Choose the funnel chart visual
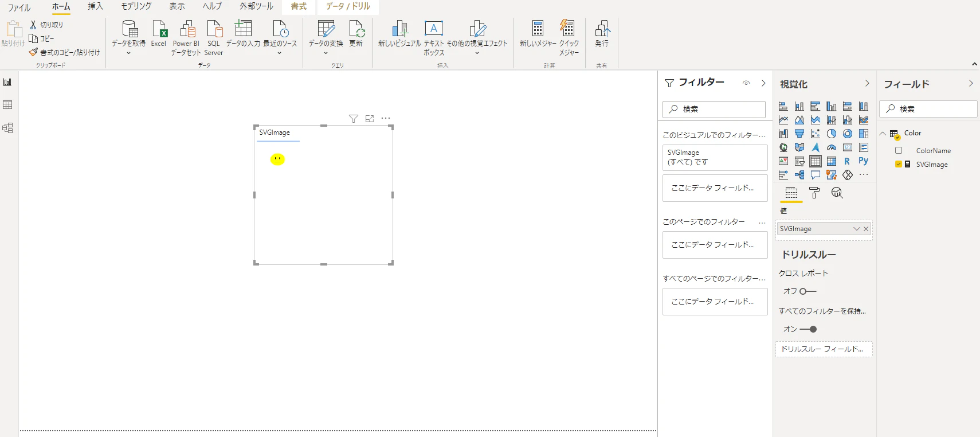 pyautogui.click(x=799, y=134)
